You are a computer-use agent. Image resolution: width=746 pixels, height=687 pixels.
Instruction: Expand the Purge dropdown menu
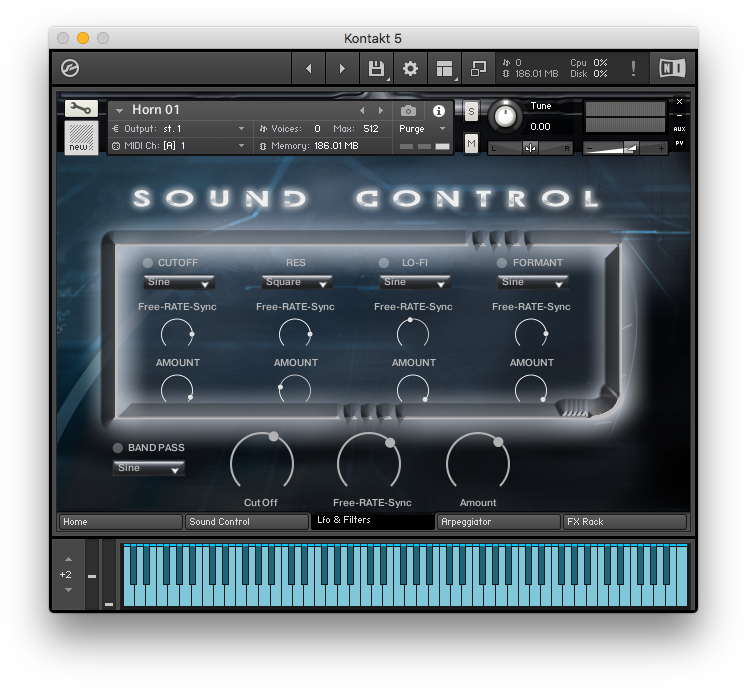[x=422, y=129]
